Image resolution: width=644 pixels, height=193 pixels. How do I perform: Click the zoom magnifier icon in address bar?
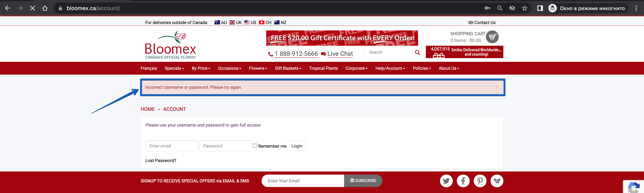(500, 8)
